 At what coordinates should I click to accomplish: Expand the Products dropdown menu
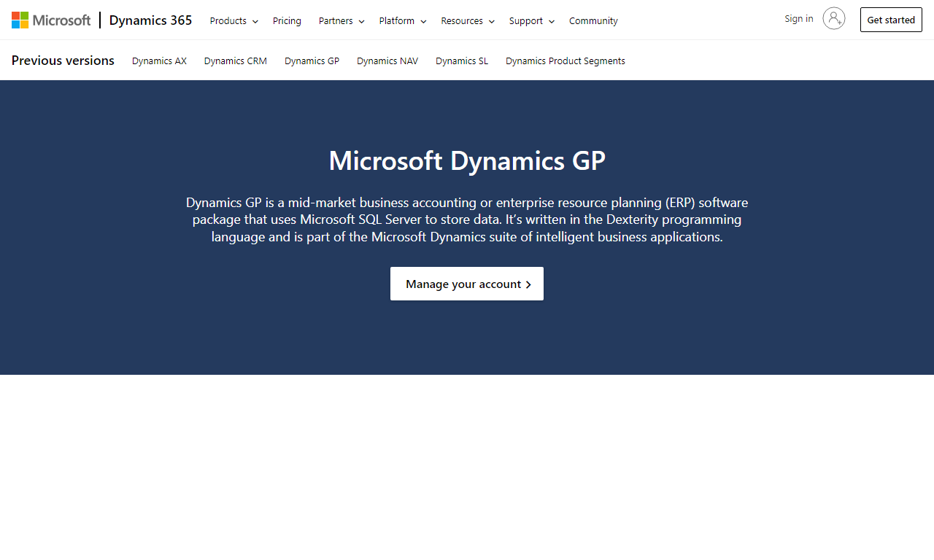pos(234,20)
